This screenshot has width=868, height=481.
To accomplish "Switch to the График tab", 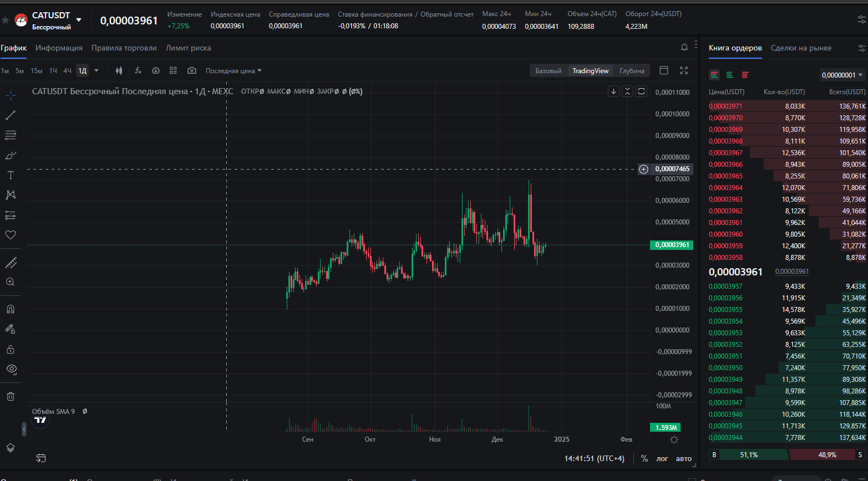I will 13,48.
